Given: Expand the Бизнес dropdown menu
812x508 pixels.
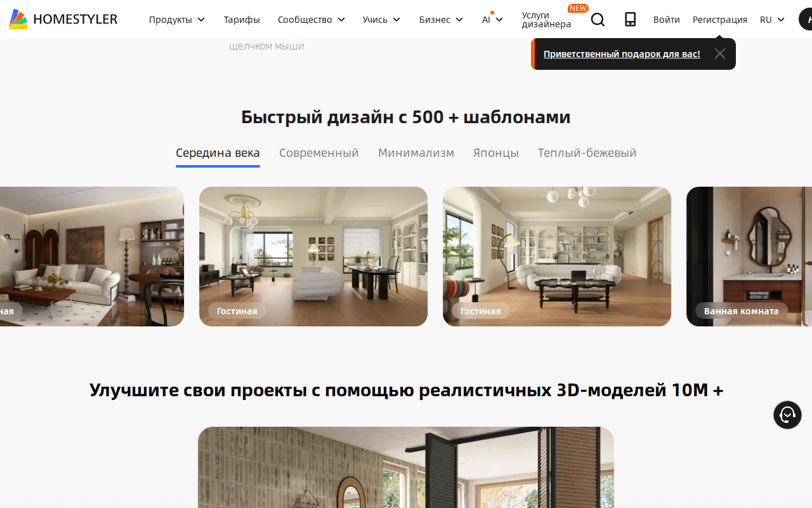Looking at the screenshot, I should 442,20.
